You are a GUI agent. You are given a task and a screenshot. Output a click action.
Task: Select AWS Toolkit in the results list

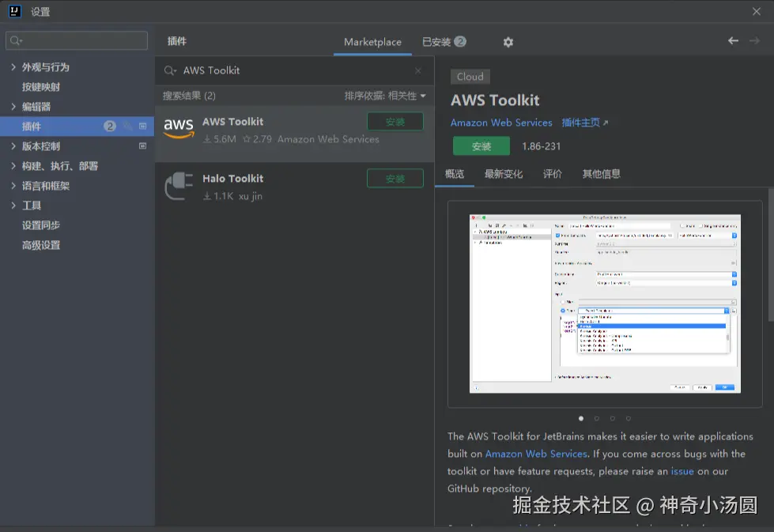pos(295,134)
